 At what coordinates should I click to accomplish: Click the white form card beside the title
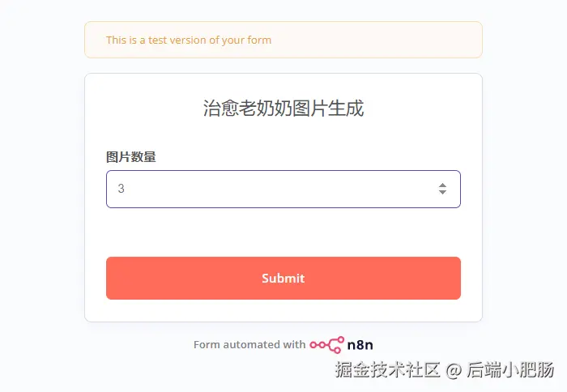coord(421,109)
